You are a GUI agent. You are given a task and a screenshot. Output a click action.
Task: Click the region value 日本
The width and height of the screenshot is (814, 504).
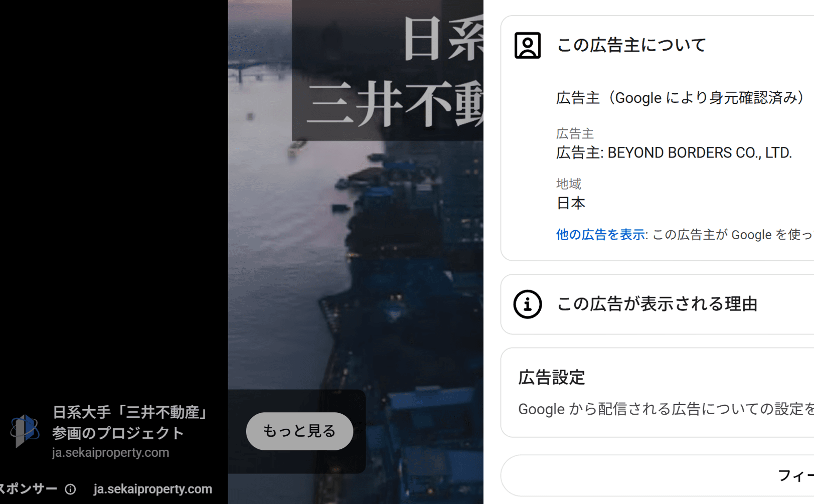click(x=571, y=203)
